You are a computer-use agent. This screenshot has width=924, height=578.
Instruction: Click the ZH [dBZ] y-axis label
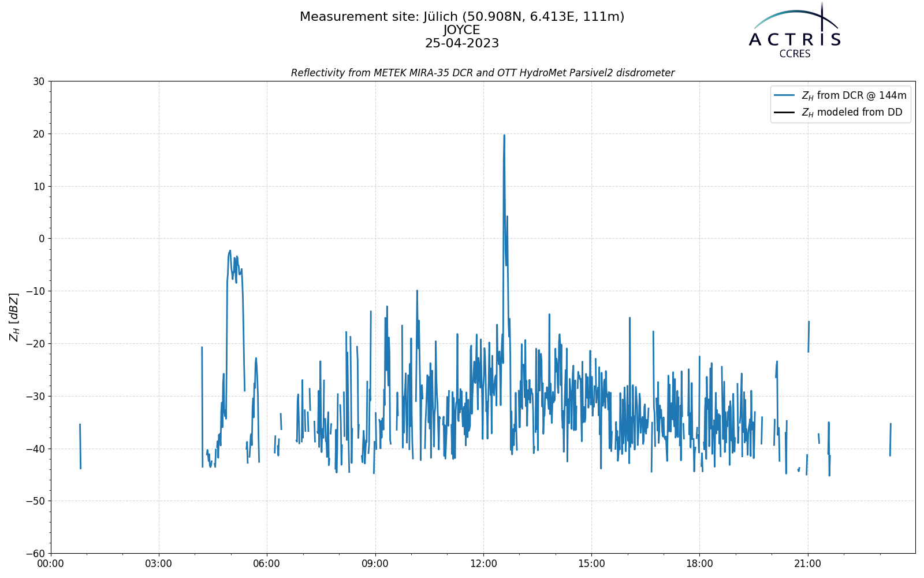point(14,317)
